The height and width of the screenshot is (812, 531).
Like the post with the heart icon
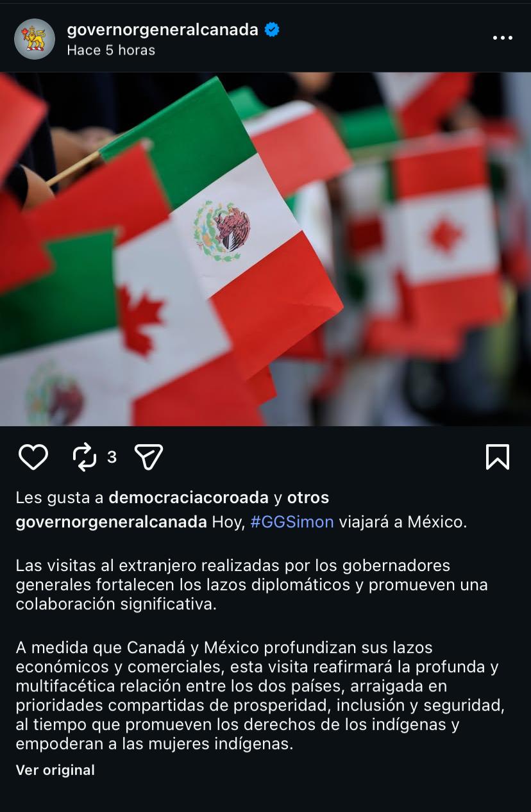coord(33,457)
